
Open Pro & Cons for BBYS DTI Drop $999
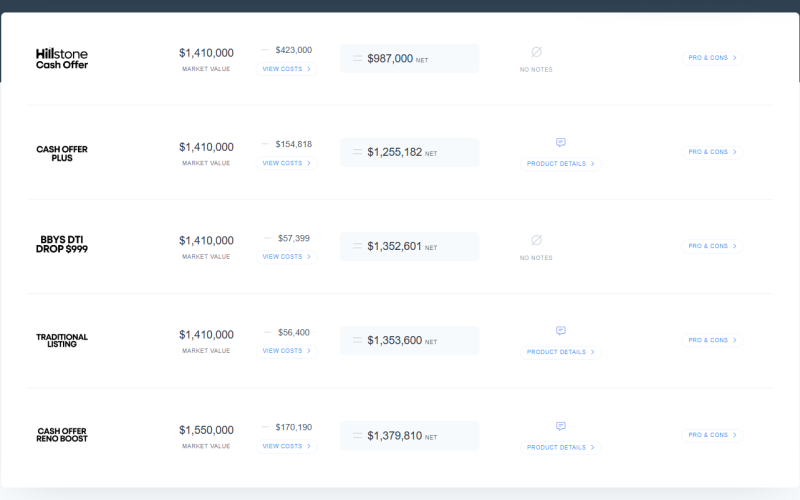coord(713,246)
